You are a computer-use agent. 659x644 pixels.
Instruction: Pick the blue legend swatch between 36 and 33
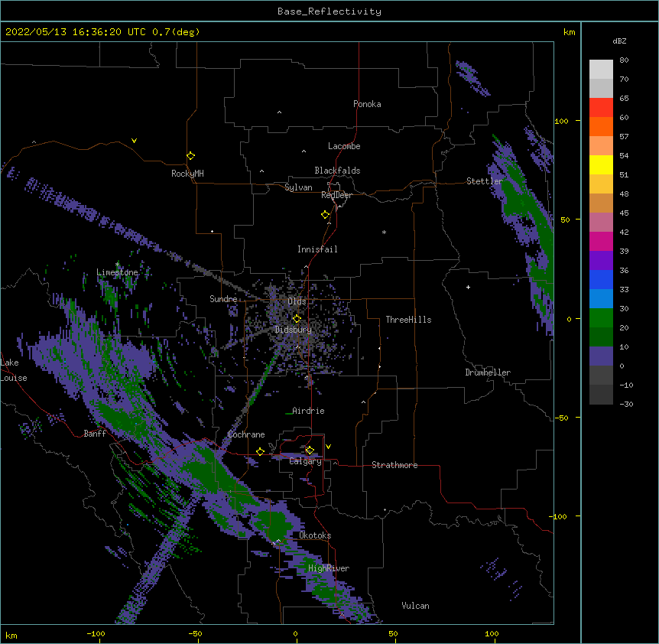coord(601,279)
